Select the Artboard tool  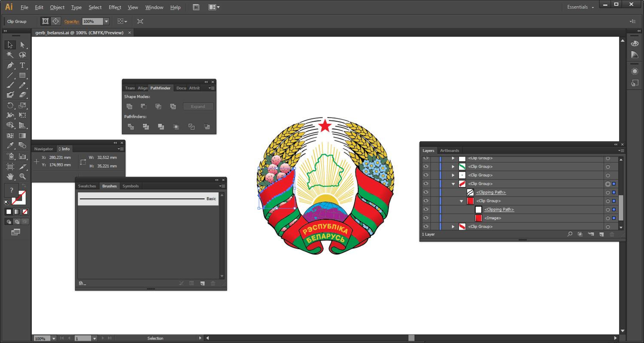(x=10, y=166)
